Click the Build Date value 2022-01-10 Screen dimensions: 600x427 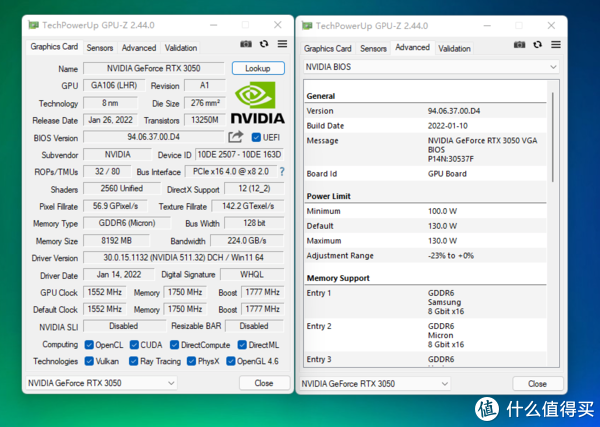tap(448, 126)
